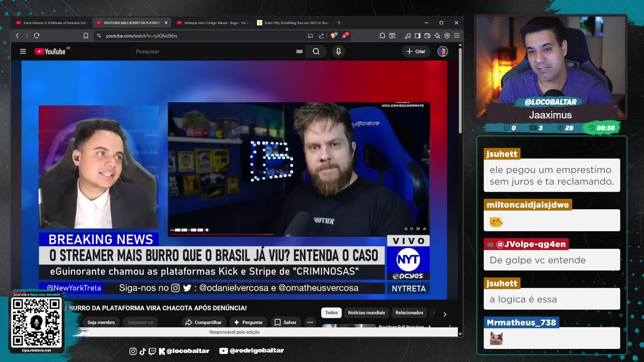Select the Notícias mundiais filter chip
This screenshot has height=362, width=644.
[366, 313]
